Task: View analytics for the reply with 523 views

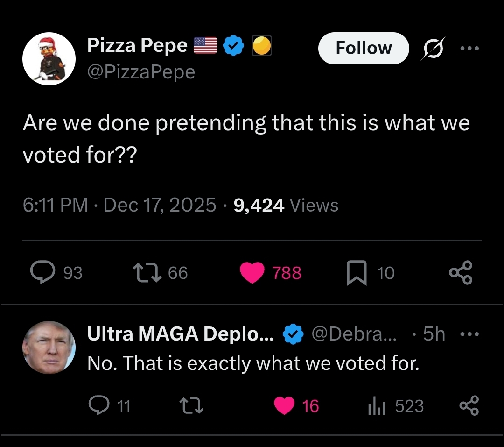Action: pos(375,406)
